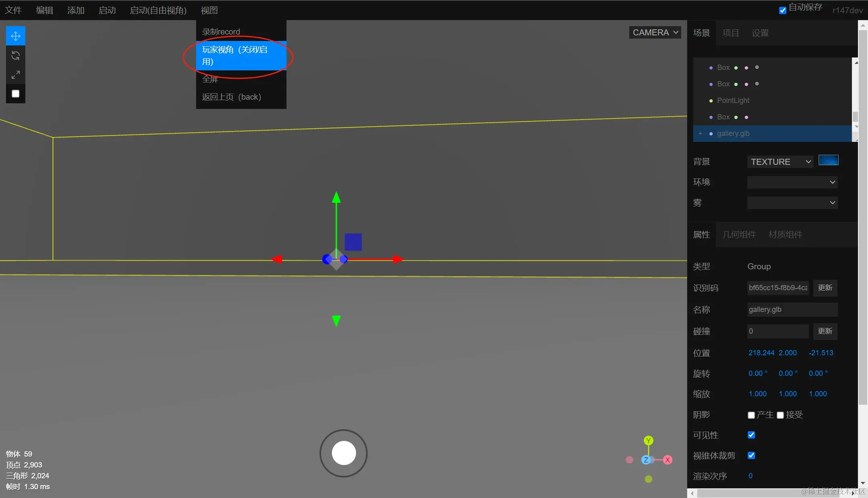This screenshot has height=498, width=868.
Task: Expand the gallery.glb tree node
Action: (700, 133)
